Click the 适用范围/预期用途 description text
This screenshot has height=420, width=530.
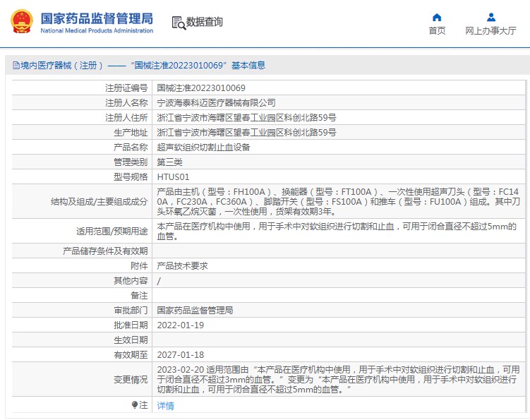(x=337, y=232)
